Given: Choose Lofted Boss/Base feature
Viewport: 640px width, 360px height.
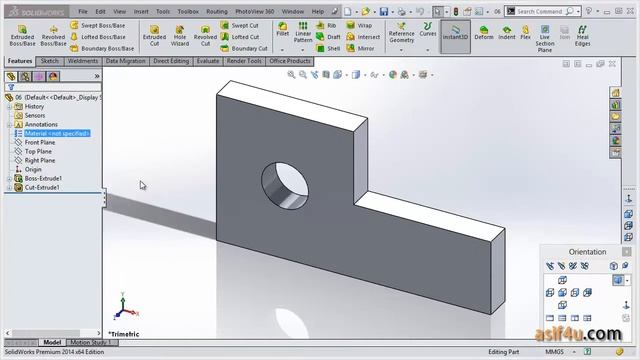Looking at the screenshot, I should (98, 37).
